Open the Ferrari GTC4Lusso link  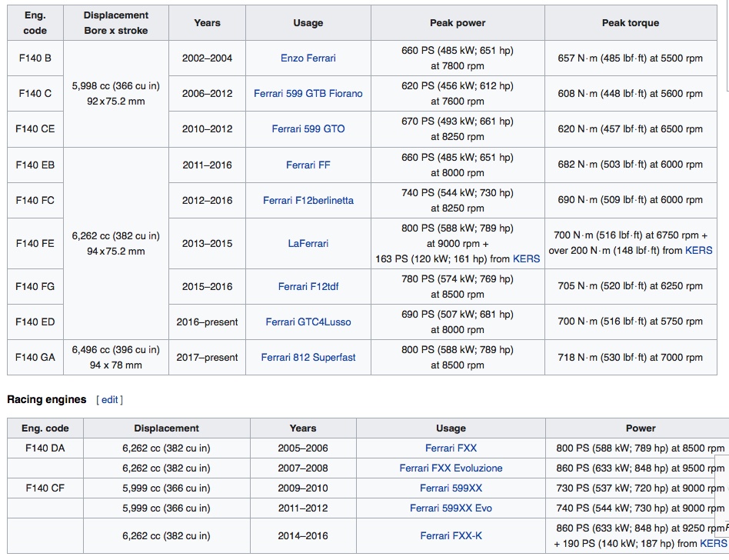tap(308, 322)
